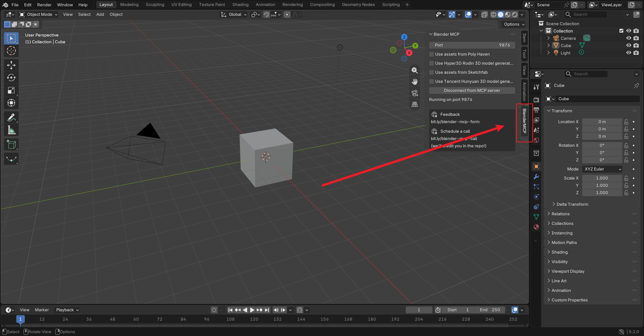Screen dimensions: 644x336
Task: Click the Port 9876 value field
Action: pyautogui.click(x=472, y=45)
